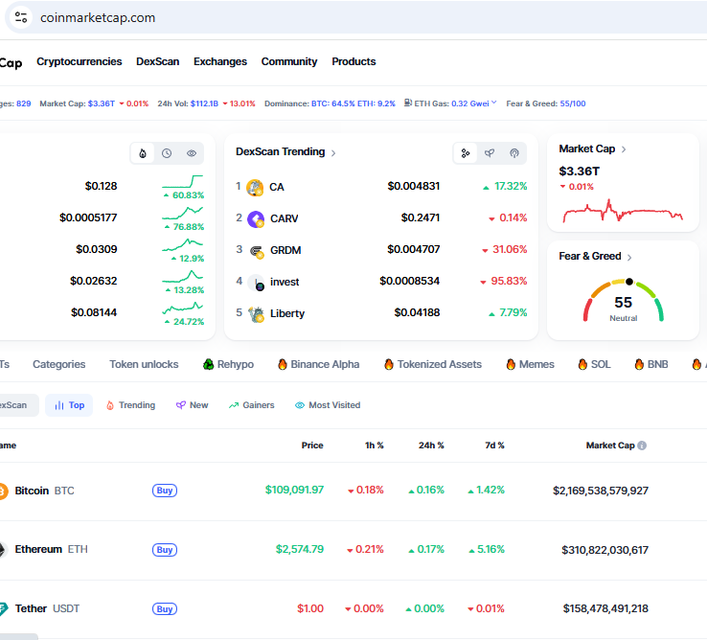Click the Market Cap info icon
The height and width of the screenshot is (640, 707).
(642, 446)
